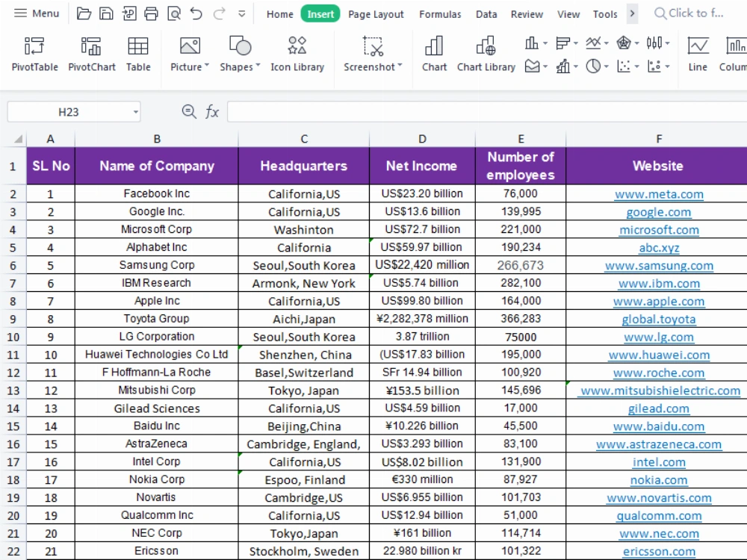Click into the formula bar

coord(487,112)
